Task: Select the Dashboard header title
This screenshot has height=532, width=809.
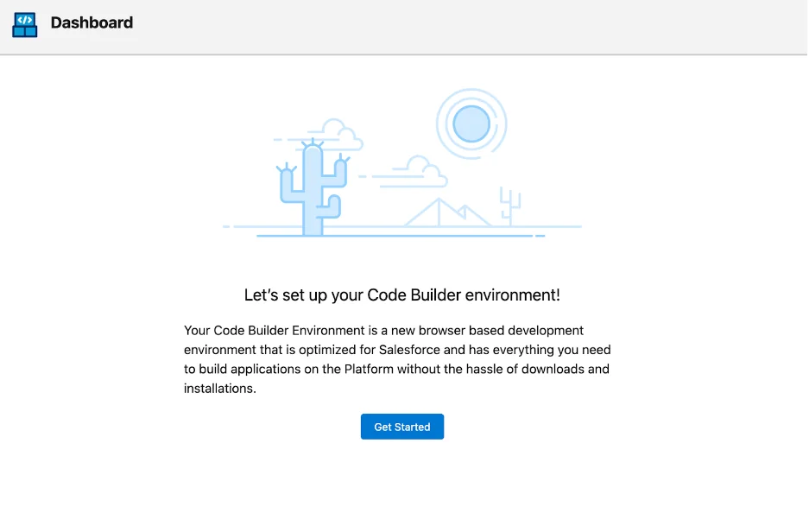Action: (92, 22)
